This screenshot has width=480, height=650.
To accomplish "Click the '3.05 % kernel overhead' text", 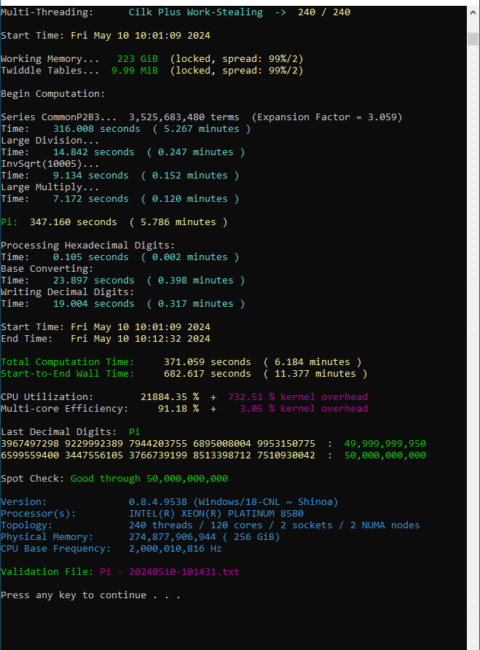I will pos(303,408).
